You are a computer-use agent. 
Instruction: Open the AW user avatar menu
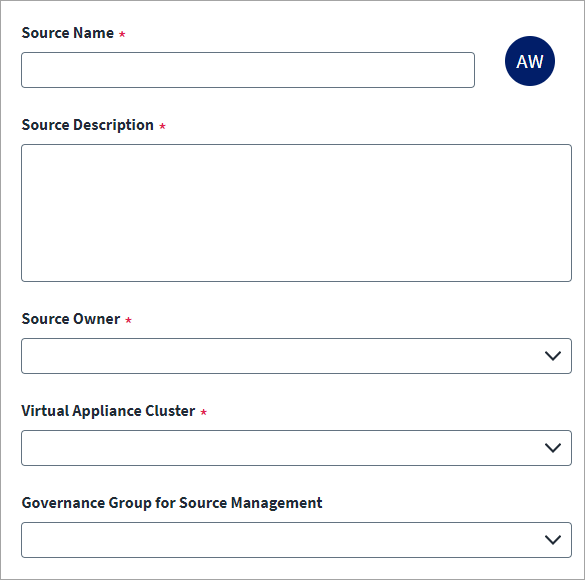[x=529, y=61]
